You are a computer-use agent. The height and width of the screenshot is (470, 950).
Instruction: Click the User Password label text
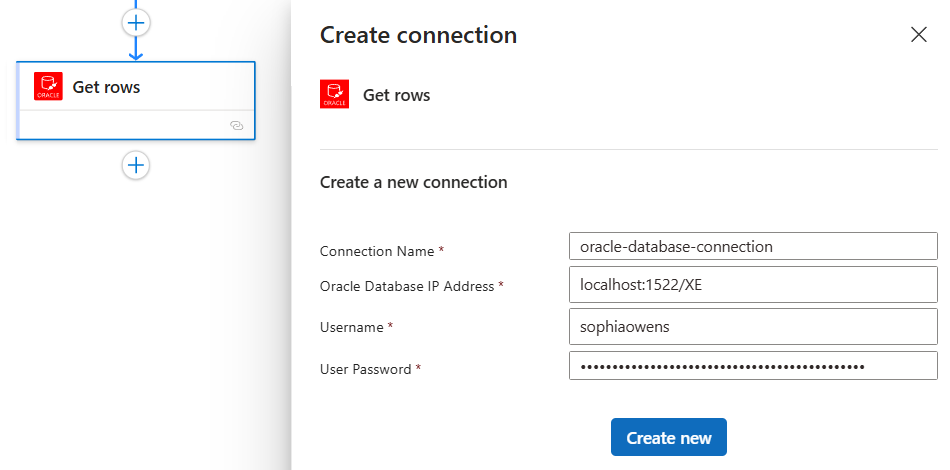click(x=365, y=369)
